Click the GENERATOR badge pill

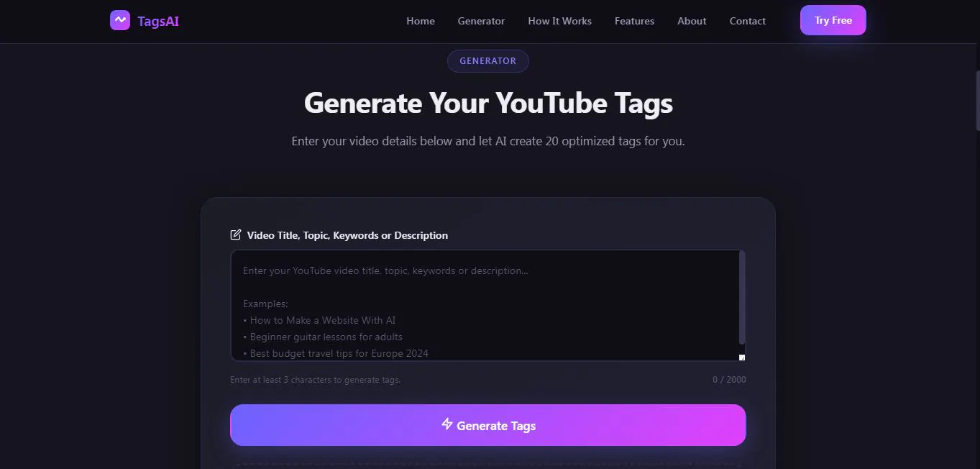point(488,61)
